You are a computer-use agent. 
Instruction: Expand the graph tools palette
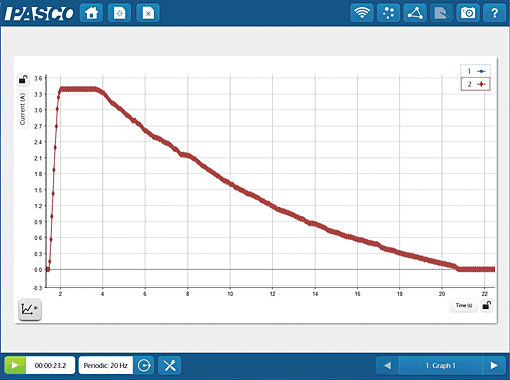[30, 309]
